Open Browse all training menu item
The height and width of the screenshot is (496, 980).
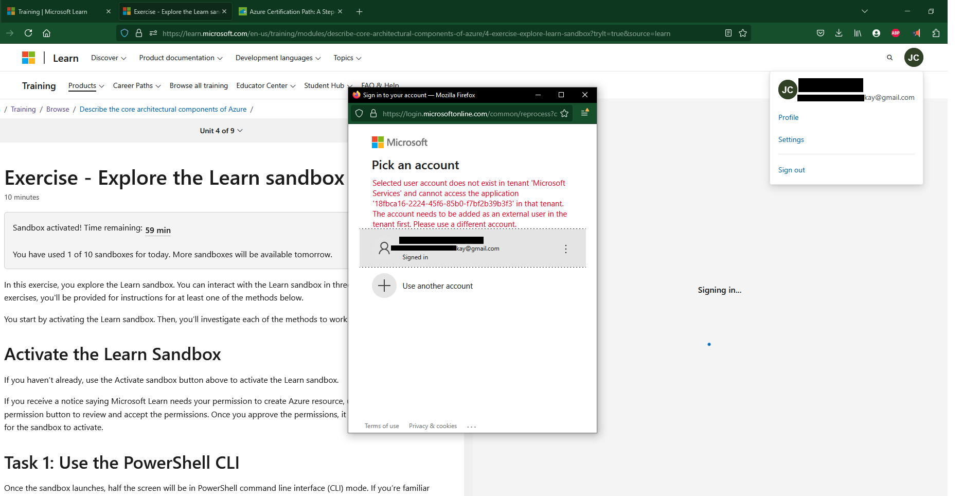point(199,85)
